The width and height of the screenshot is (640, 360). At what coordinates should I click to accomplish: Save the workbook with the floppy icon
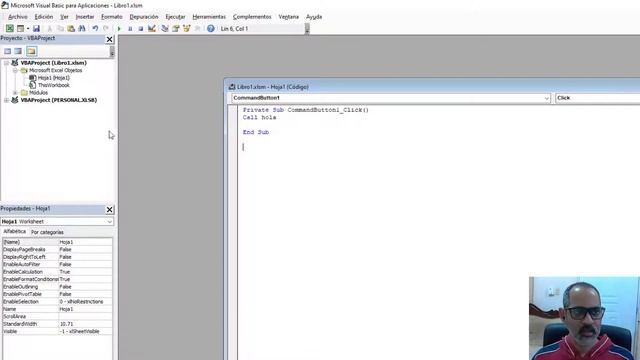click(x=36, y=29)
